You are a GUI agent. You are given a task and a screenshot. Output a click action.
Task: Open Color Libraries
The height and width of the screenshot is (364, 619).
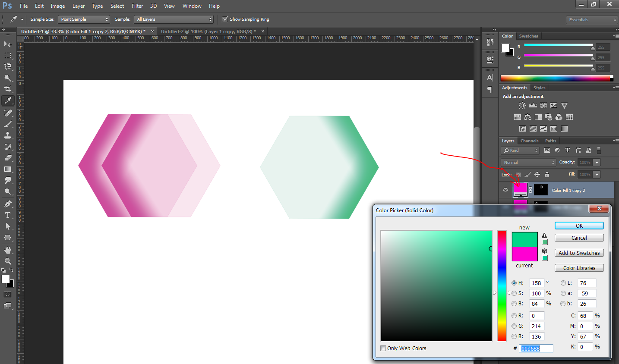(579, 268)
